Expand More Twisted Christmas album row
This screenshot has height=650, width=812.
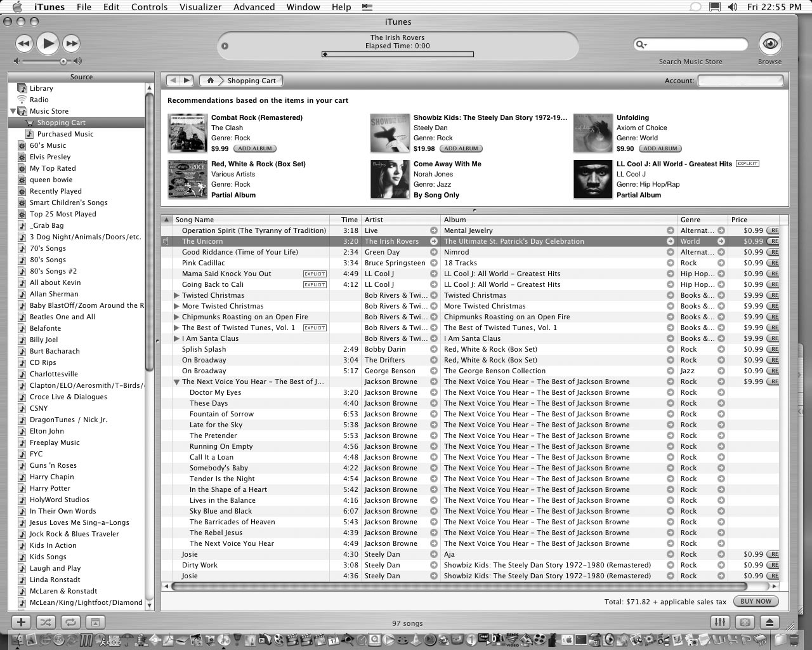[x=177, y=306]
